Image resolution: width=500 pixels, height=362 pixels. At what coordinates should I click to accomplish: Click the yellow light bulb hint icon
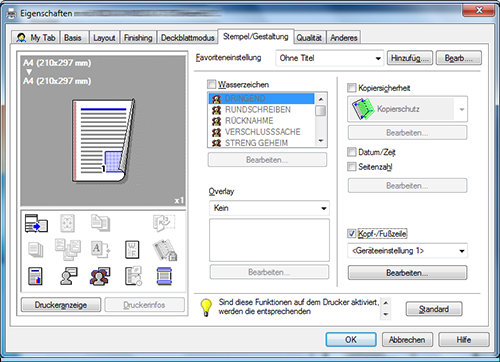[x=206, y=307]
